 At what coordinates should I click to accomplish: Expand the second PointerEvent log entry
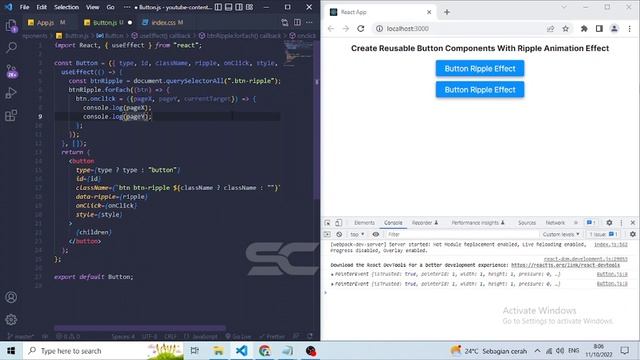(332, 284)
